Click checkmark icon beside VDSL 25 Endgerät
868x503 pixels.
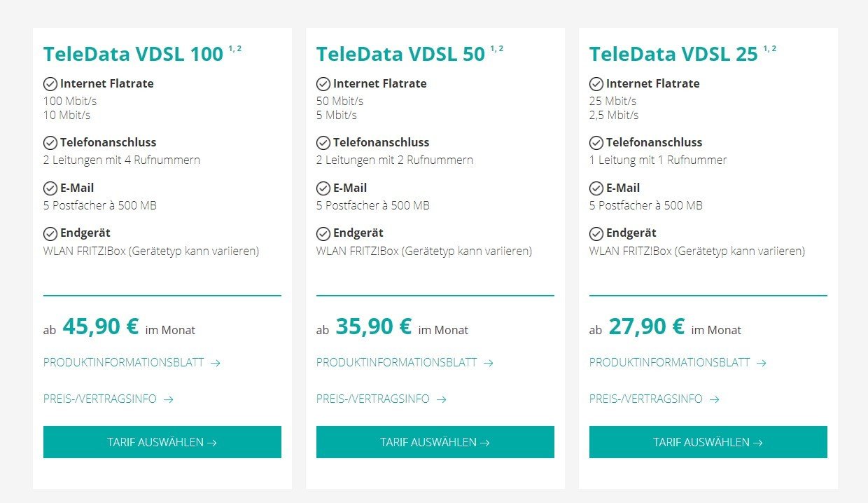(x=596, y=233)
